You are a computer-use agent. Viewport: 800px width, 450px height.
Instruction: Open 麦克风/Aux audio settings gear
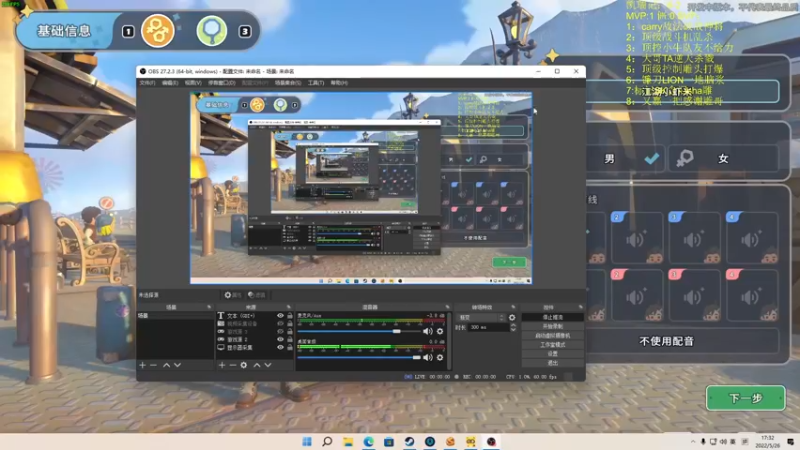[440, 331]
